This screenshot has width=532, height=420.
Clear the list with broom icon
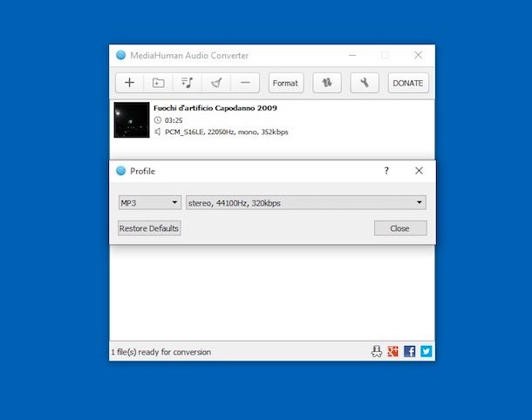pyautogui.click(x=216, y=83)
